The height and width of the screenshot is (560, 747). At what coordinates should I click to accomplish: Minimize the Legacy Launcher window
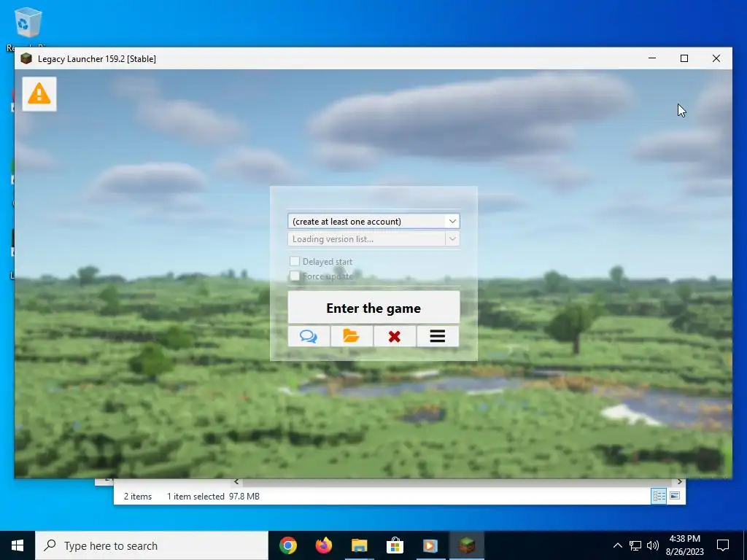point(652,58)
